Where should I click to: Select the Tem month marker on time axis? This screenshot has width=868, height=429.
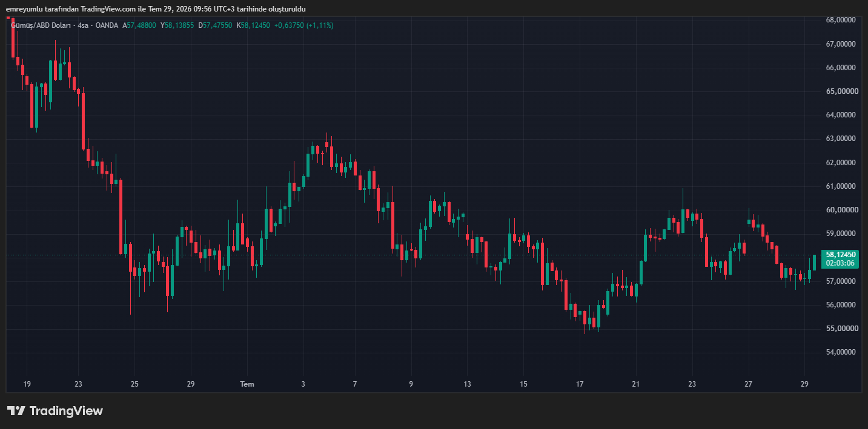click(247, 384)
